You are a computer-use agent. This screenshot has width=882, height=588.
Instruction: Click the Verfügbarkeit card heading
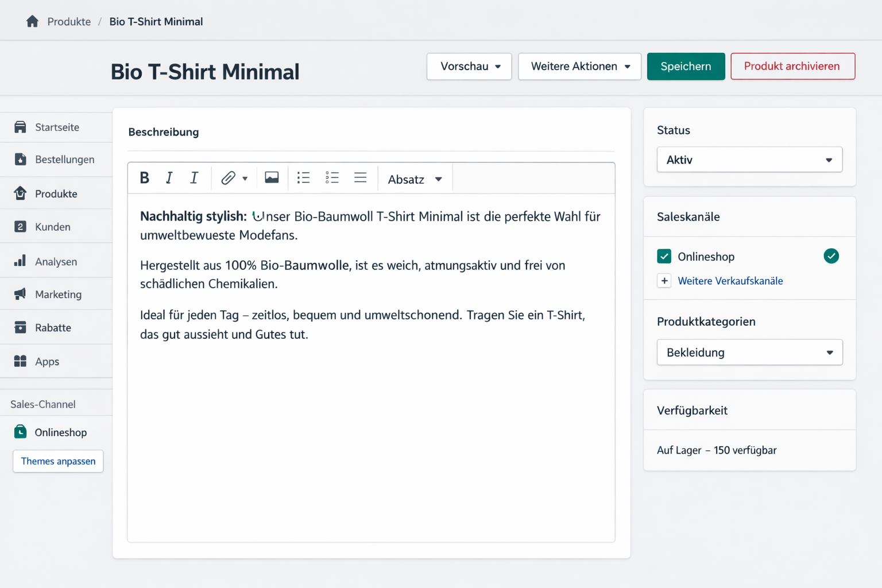point(692,411)
